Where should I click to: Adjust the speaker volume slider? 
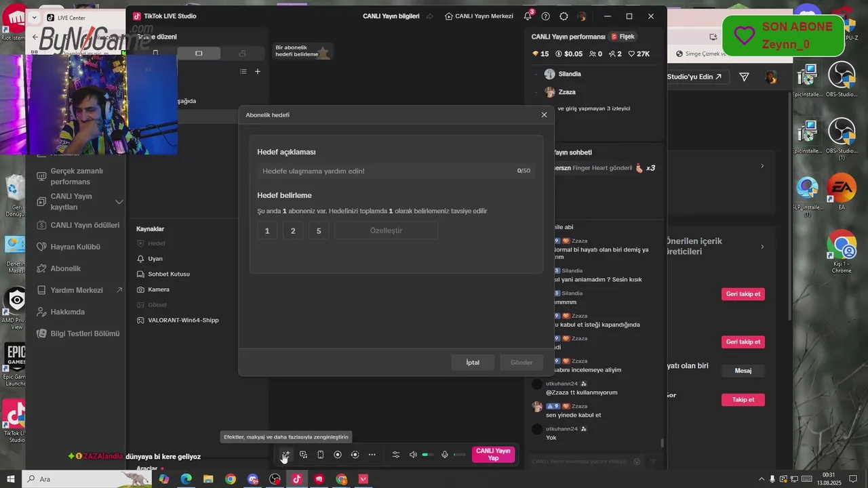coord(428,455)
